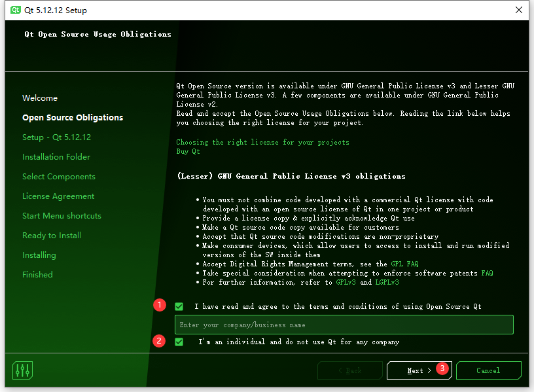Open the installer settings sliders icon
The width and height of the screenshot is (534, 392).
[x=22, y=370]
